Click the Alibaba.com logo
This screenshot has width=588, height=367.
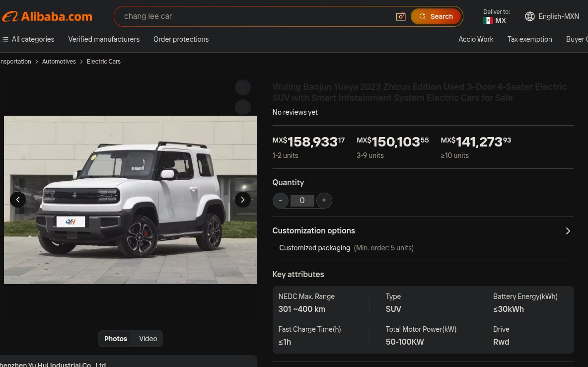[x=47, y=16]
